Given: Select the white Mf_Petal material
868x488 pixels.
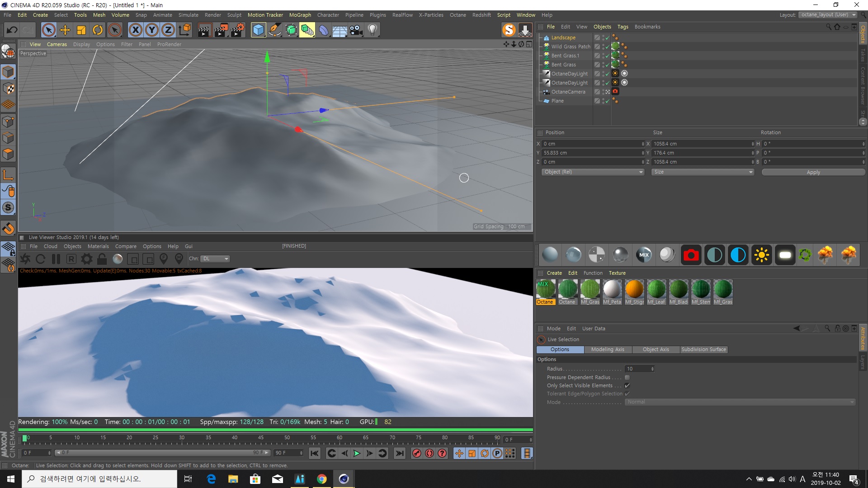Looking at the screenshot, I should 612,291.
